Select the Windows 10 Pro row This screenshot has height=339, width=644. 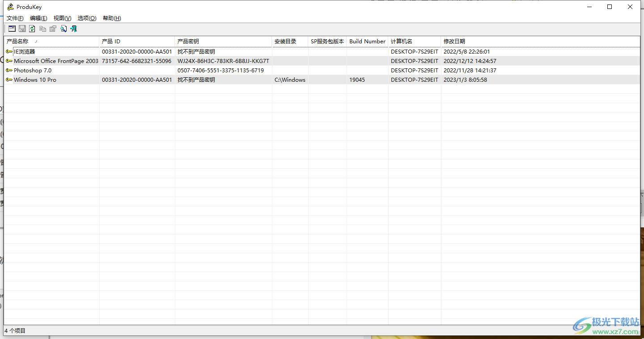tap(322, 80)
